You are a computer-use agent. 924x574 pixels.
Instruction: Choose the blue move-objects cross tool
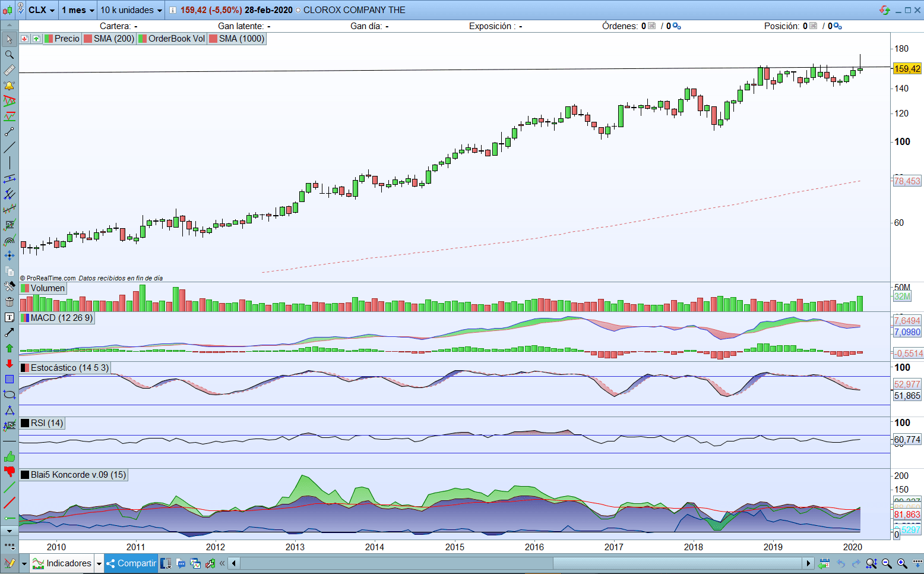pos(9,256)
